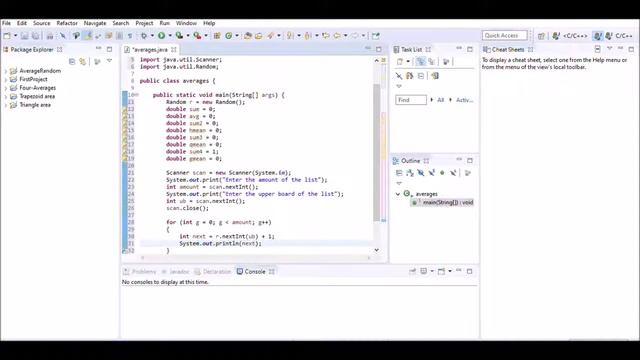The width and height of the screenshot is (640, 360).
Task: Click the Debug bug icon
Action: pos(144,36)
